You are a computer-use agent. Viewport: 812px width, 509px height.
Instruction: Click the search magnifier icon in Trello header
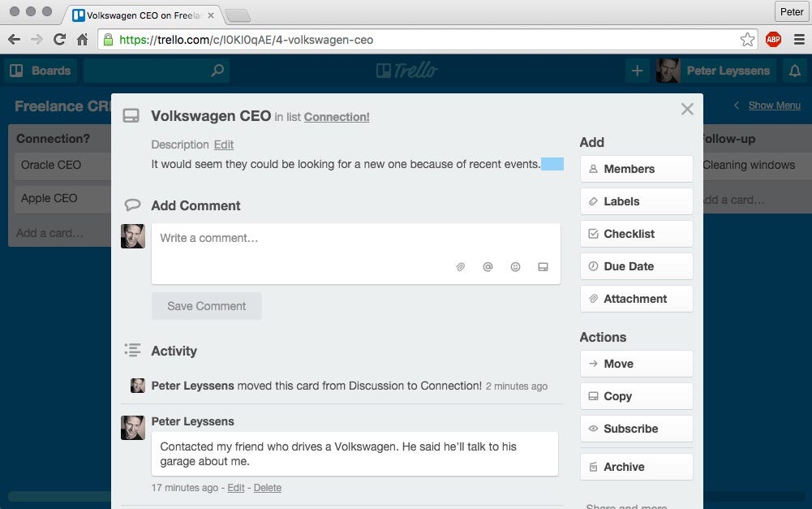click(217, 70)
